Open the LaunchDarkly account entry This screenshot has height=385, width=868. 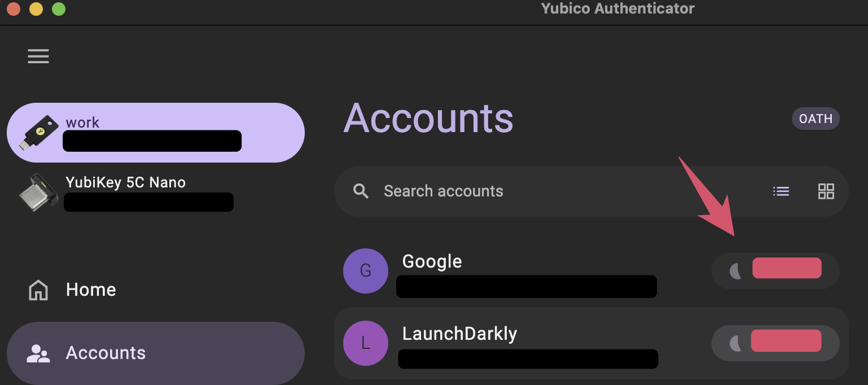[591, 343]
